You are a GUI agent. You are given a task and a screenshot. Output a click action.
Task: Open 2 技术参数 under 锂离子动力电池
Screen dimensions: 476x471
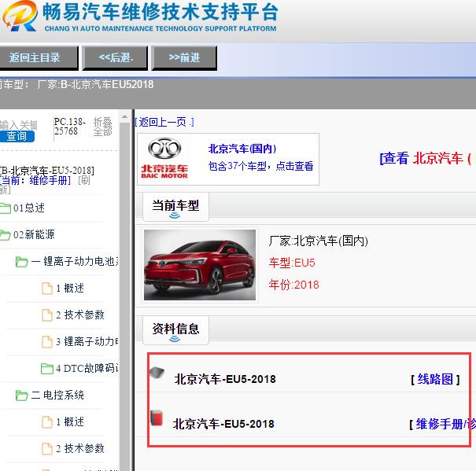(x=79, y=315)
